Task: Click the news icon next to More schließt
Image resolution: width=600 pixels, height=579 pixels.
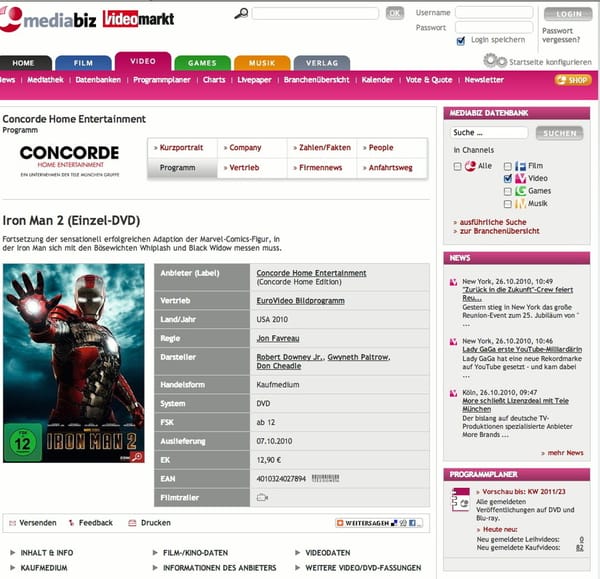Action: point(453,393)
